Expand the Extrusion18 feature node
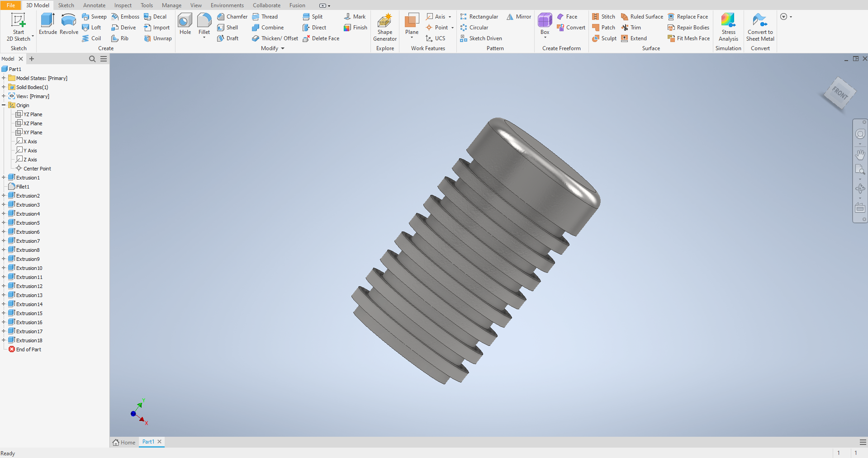This screenshot has width=868, height=458. 4,340
